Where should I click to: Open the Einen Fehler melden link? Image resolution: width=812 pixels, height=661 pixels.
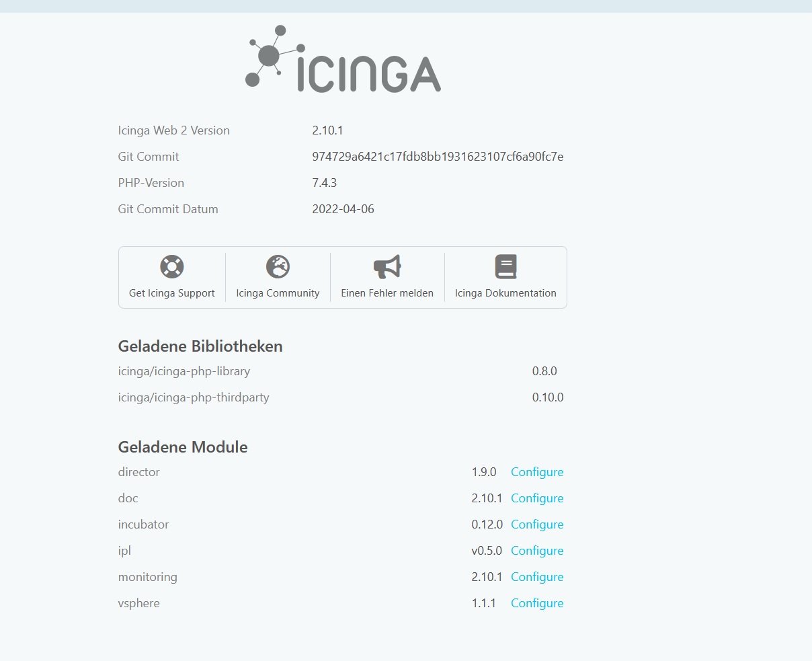(x=387, y=293)
